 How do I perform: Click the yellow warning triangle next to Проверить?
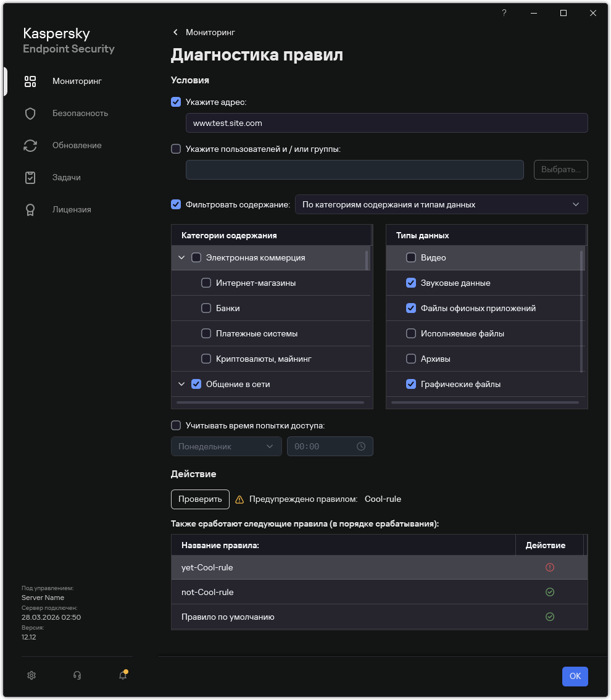coord(239,499)
